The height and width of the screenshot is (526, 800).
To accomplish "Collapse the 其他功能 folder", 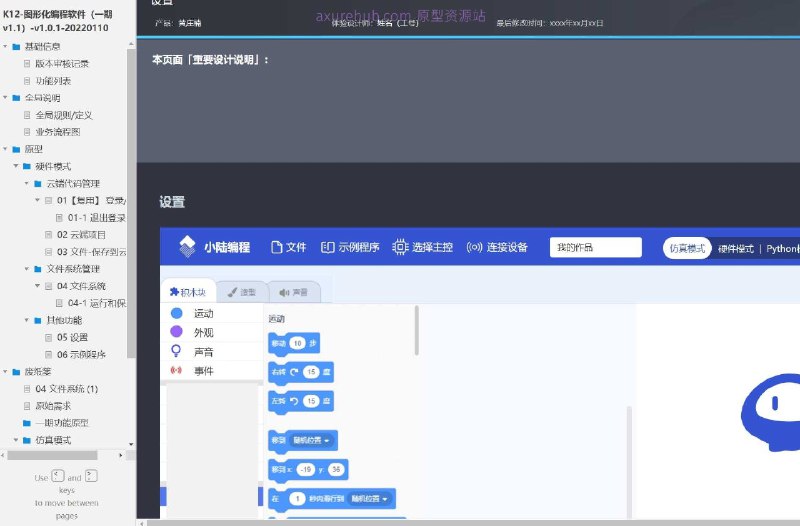I will [x=27, y=320].
